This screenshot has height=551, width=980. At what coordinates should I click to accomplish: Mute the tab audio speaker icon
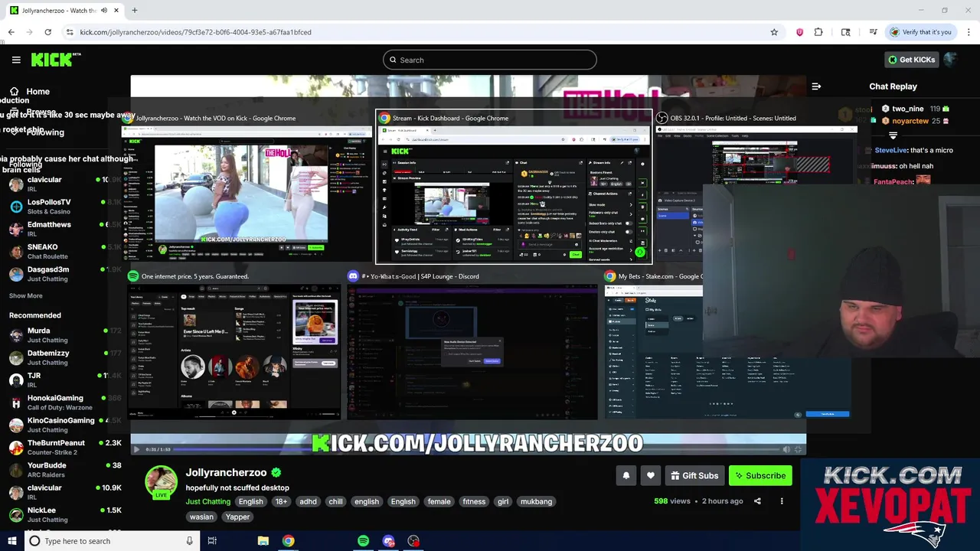[104, 11]
